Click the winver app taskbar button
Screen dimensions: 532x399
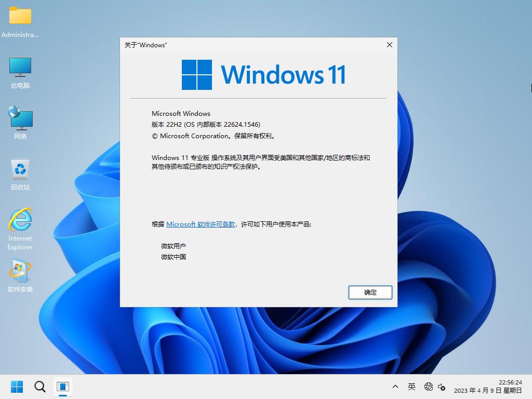[x=63, y=387]
